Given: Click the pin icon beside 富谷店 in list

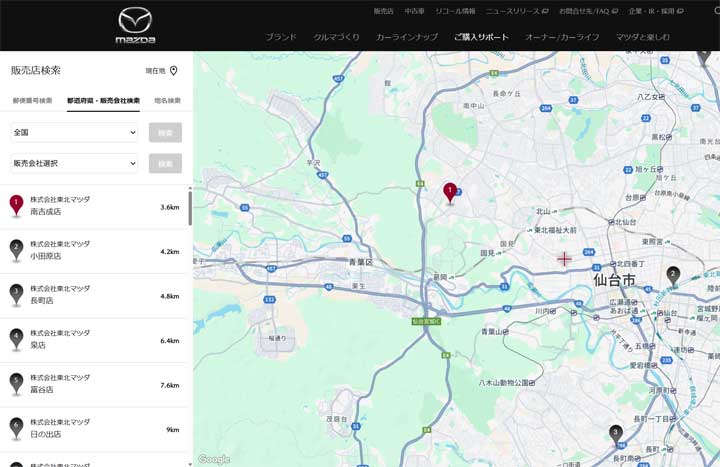Looking at the screenshot, I should [x=16, y=384].
